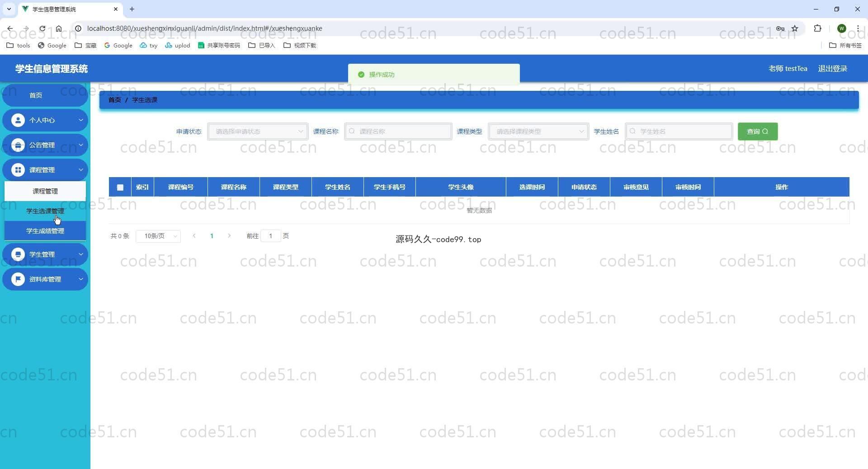Open the password key icon in address bar
The image size is (868, 469).
pyautogui.click(x=780, y=28)
